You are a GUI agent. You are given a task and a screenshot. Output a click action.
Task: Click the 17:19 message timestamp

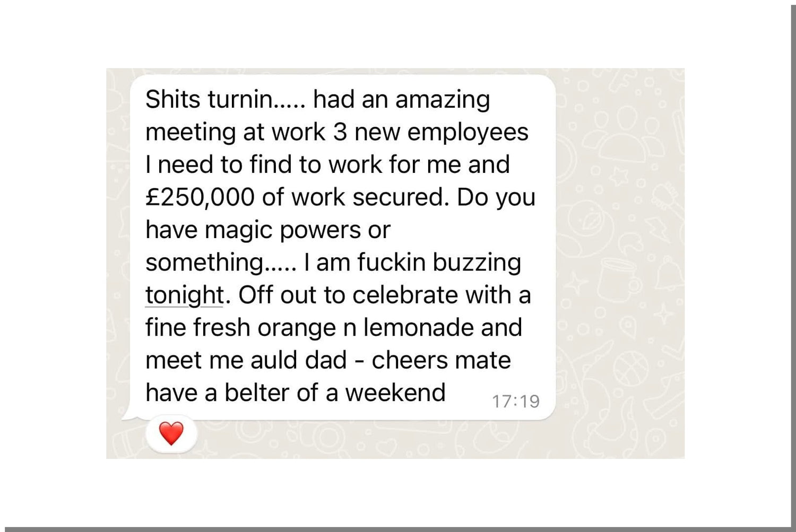click(515, 402)
